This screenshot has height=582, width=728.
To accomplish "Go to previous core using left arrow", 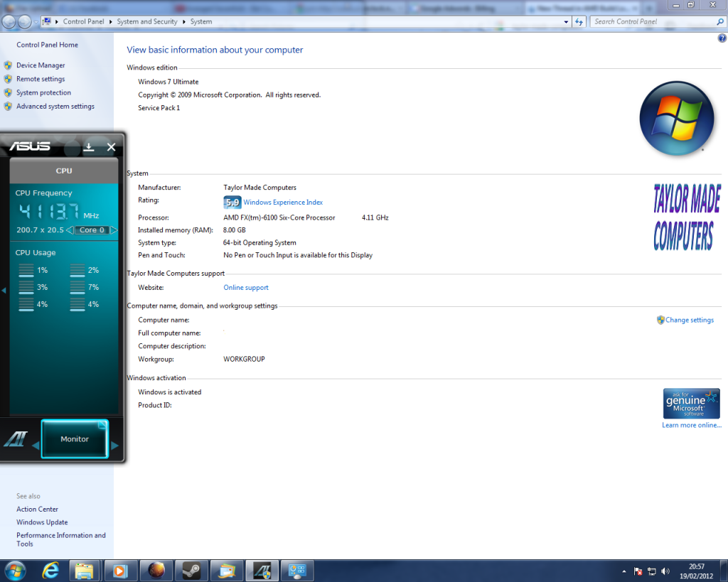I will tap(69, 230).
